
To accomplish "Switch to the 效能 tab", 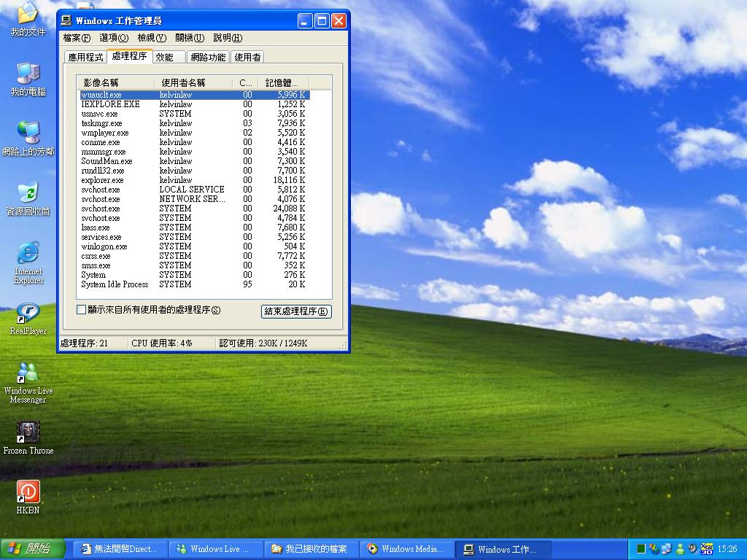I will 165,57.
